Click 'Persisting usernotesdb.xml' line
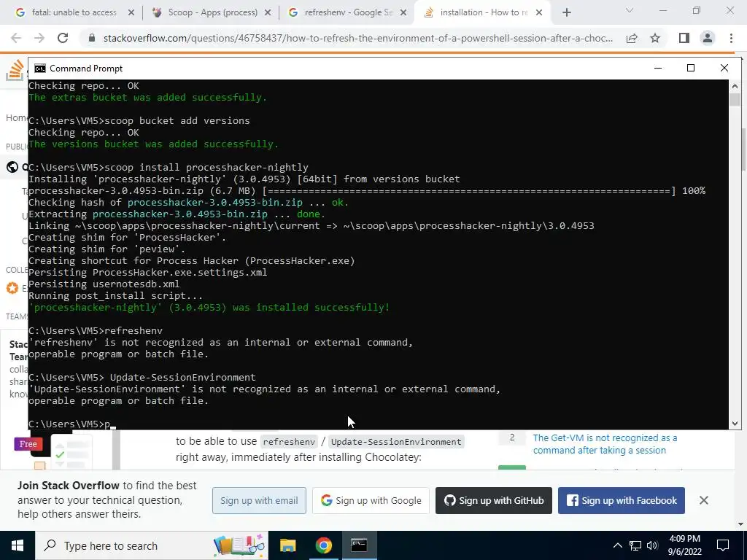Image resolution: width=747 pixels, height=560 pixels. point(104,284)
